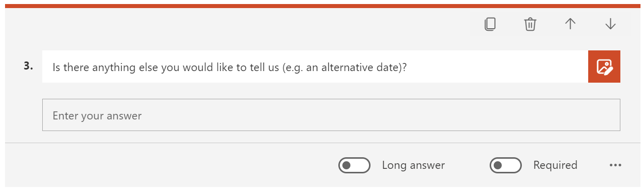The height and width of the screenshot is (191, 644).
Task: Turn on the Required toggle switch
Action: point(506,165)
